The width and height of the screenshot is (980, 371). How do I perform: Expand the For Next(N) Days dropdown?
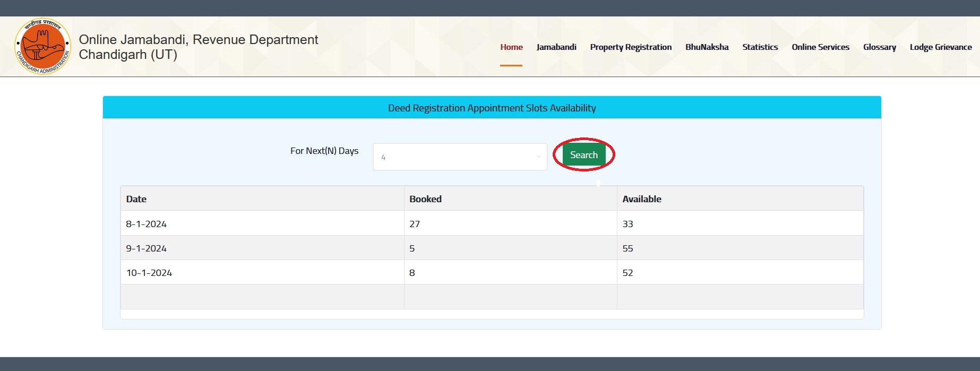coord(460,157)
